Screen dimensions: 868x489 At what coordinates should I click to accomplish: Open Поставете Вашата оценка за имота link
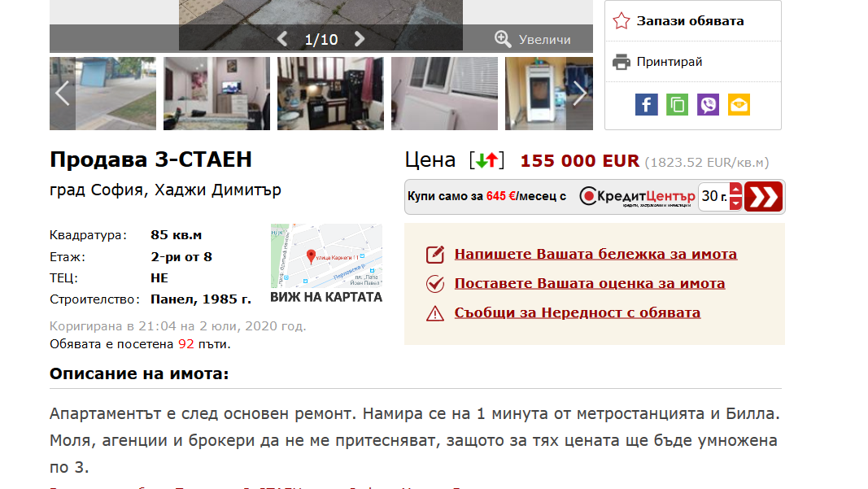590,283
